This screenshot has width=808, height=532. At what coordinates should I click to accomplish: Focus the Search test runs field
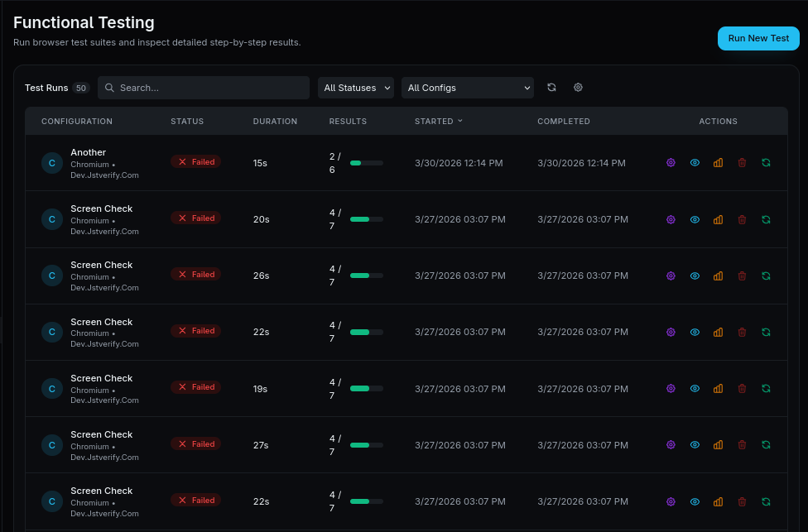[204, 88]
